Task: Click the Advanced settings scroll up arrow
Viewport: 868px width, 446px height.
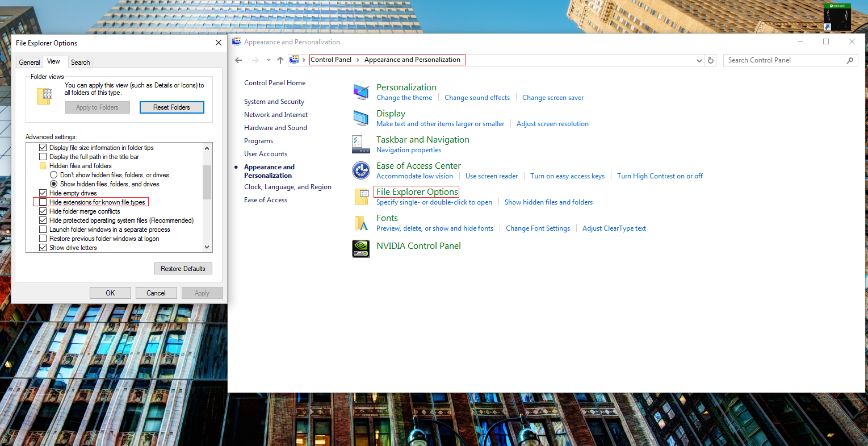Action: point(207,148)
